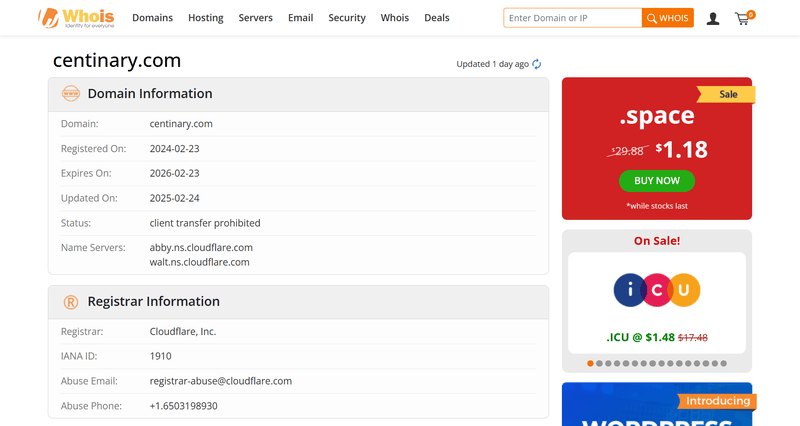Click the orange WHOIS search button
The width and height of the screenshot is (800, 426).
point(667,18)
